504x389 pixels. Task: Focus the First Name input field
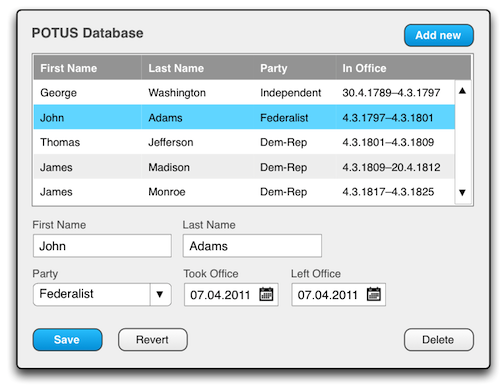(102, 246)
